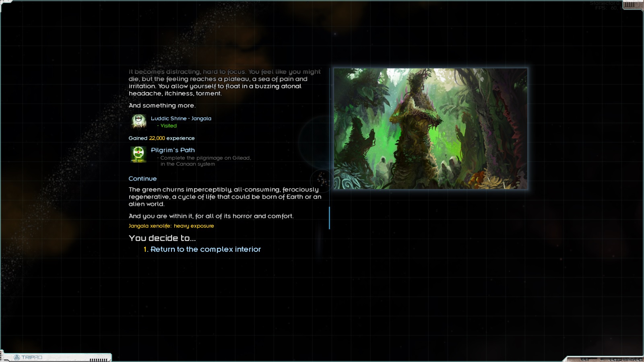The image size is (644, 362).
Task: Click the vent grille in top-right corner
Action: click(631, 5)
